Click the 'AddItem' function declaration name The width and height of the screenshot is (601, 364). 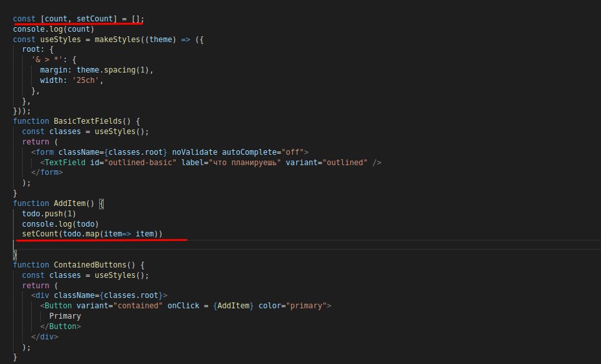click(x=69, y=203)
